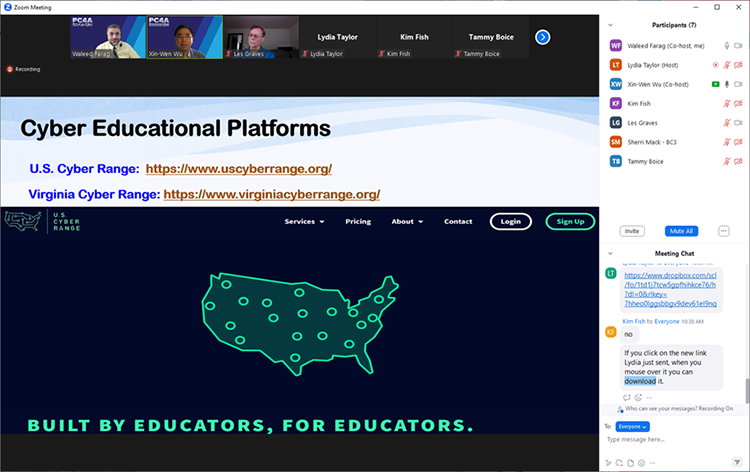Click Contact in the website navigation
Image resolution: width=750 pixels, height=472 pixels.
458,221
